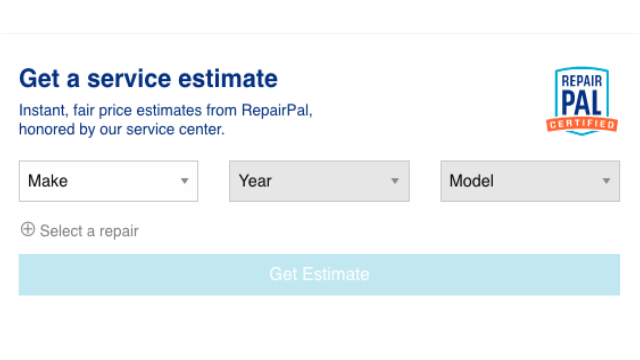The height and width of the screenshot is (360, 640).
Task: Click the Year label text
Action: (x=255, y=181)
